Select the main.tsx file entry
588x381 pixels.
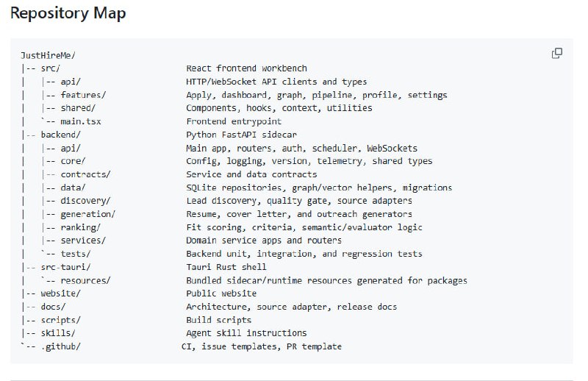[x=81, y=121]
